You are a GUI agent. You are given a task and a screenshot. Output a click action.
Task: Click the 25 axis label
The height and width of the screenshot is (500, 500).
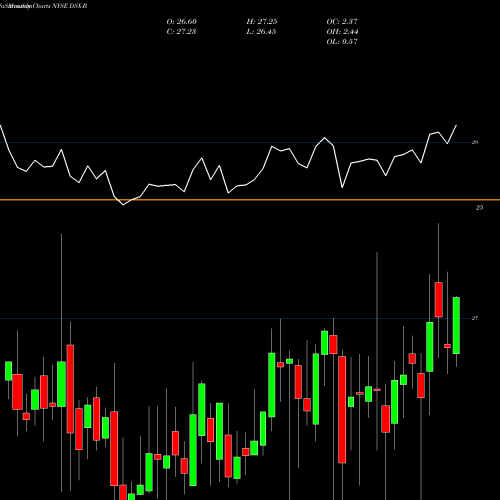pyautogui.click(x=479, y=207)
